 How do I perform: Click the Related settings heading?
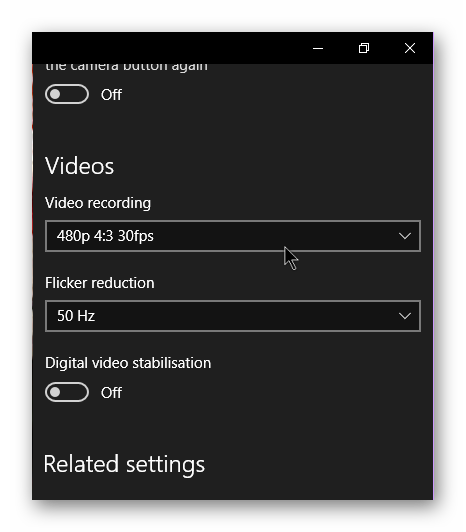[124, 464]
